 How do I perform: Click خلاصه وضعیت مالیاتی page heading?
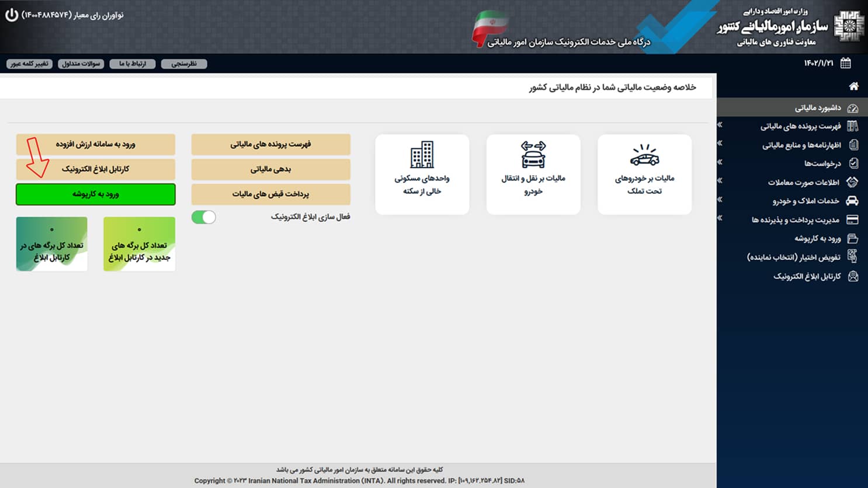tap(613, 88)
